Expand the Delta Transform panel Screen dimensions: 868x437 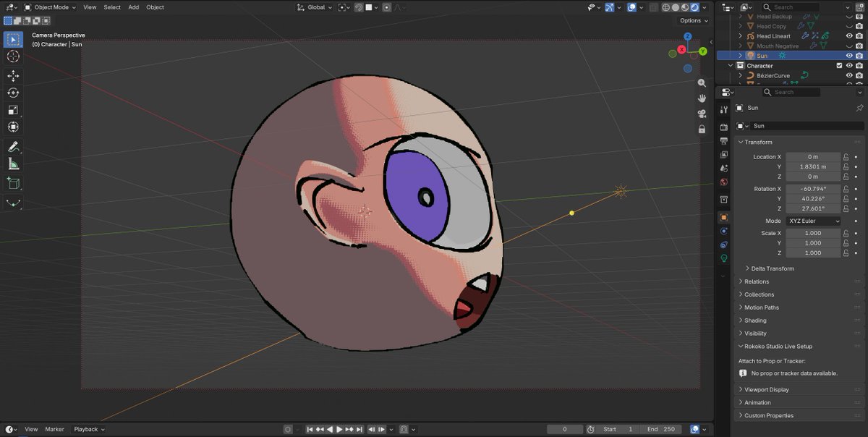coord(773,268)
